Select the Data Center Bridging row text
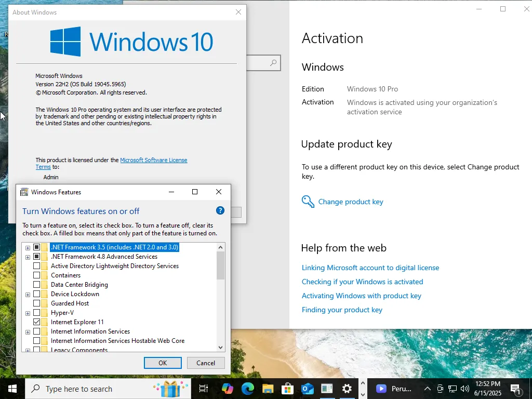The height and width of the screenshot is (399, 532). click(x=79, y=285)
